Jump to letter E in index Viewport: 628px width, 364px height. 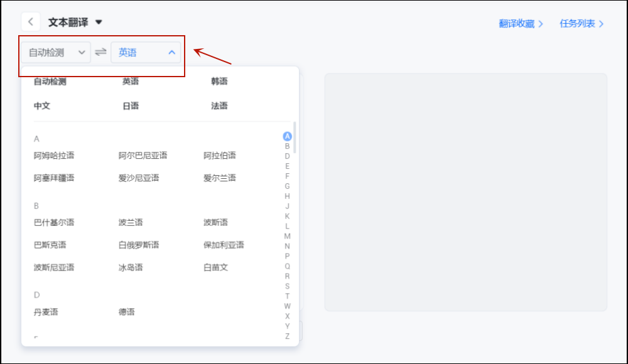[287, 166]
